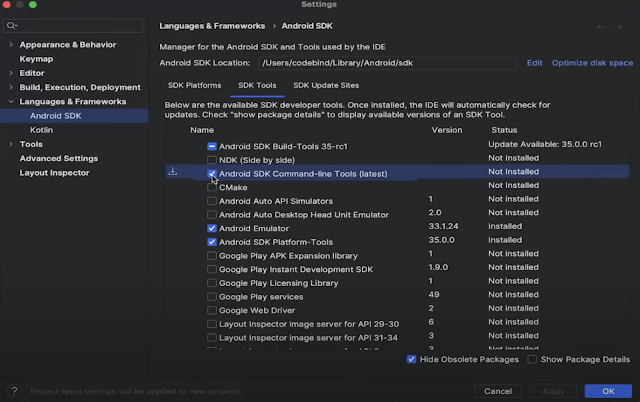Viewport: 640px width, 402px height.
Task: Disable Hide Obsolete Packages option
Action: coord(413,359)
